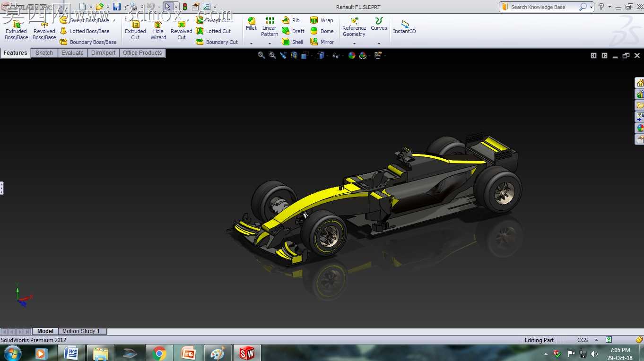Image resolution: width=644 pixels, height=361 pixels.
Task: Click the Editing Part status text
Action: point(539,340)
